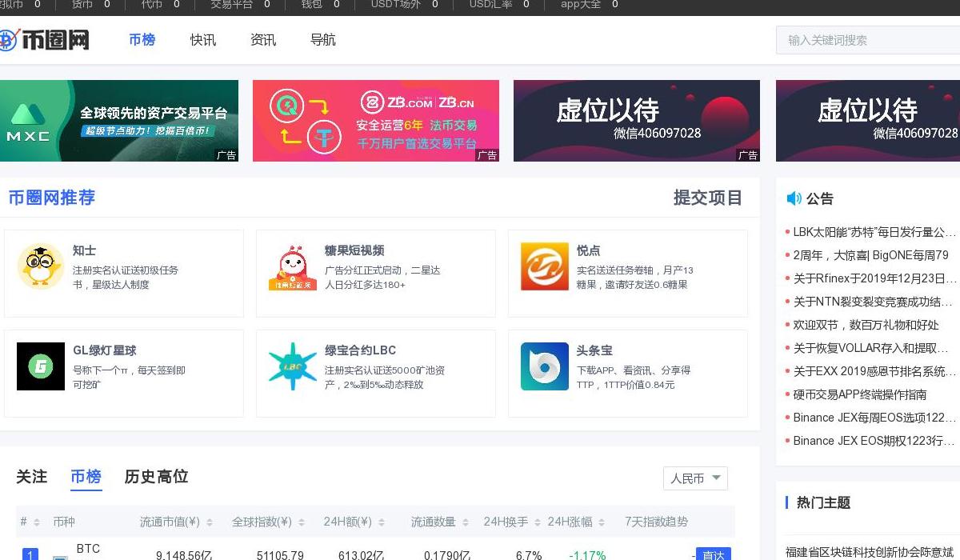The image size is (960, 560).
Task: Sort by 全球指数(¥) column
Action: click(x=302, y=522)
